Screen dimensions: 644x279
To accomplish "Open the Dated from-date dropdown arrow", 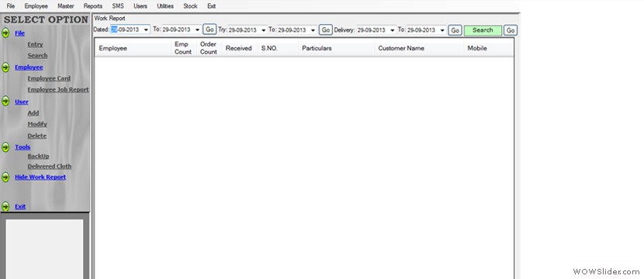I will tap(146, 30).
